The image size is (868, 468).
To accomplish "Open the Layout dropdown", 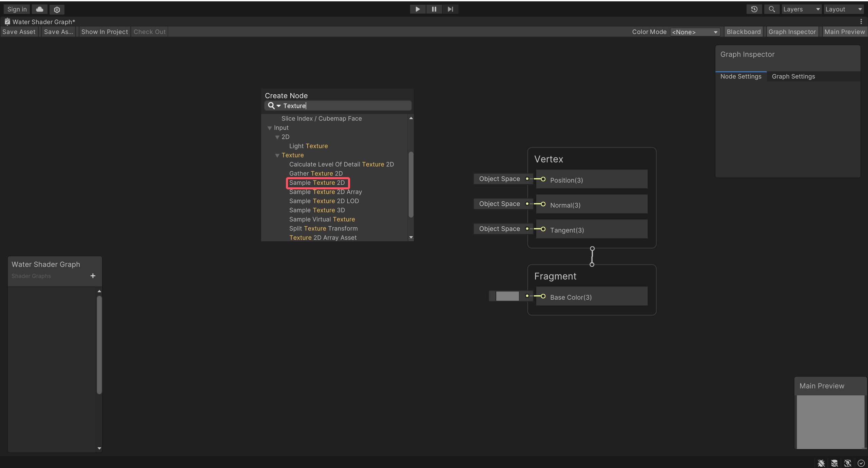I will click(844, 9).
